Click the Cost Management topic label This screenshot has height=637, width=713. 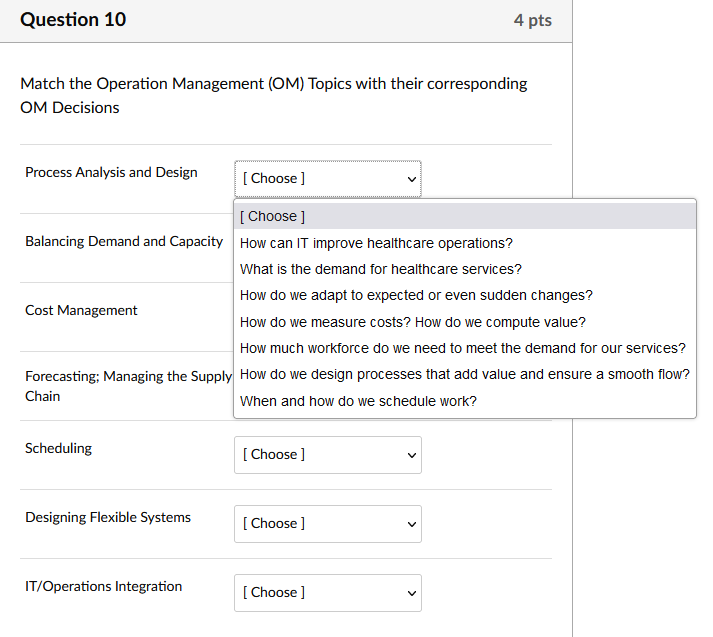[x=81, y=310]
